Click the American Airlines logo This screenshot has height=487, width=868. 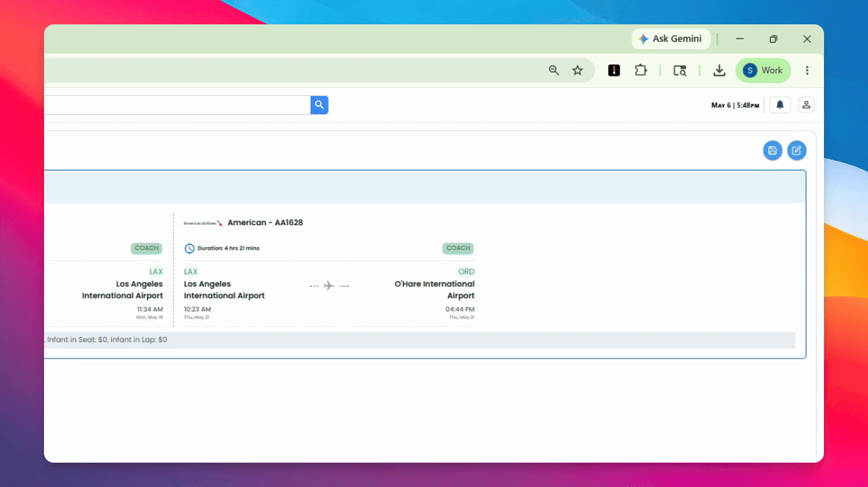coord(203,223)
